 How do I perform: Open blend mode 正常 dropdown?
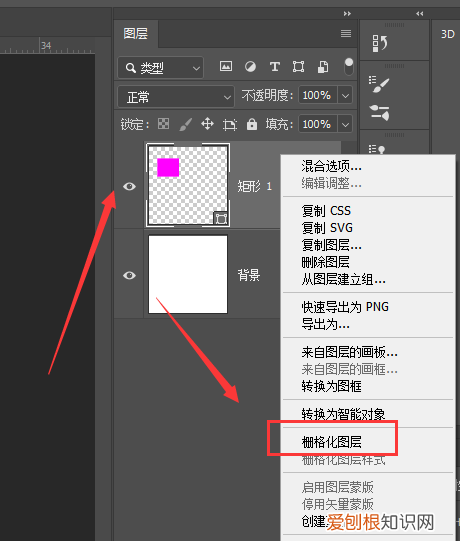(x=176, y=97)
